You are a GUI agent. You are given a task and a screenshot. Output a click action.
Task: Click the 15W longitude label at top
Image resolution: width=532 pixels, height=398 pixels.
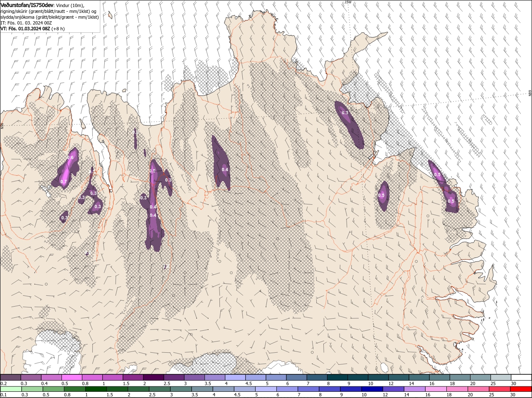point(348,2)
